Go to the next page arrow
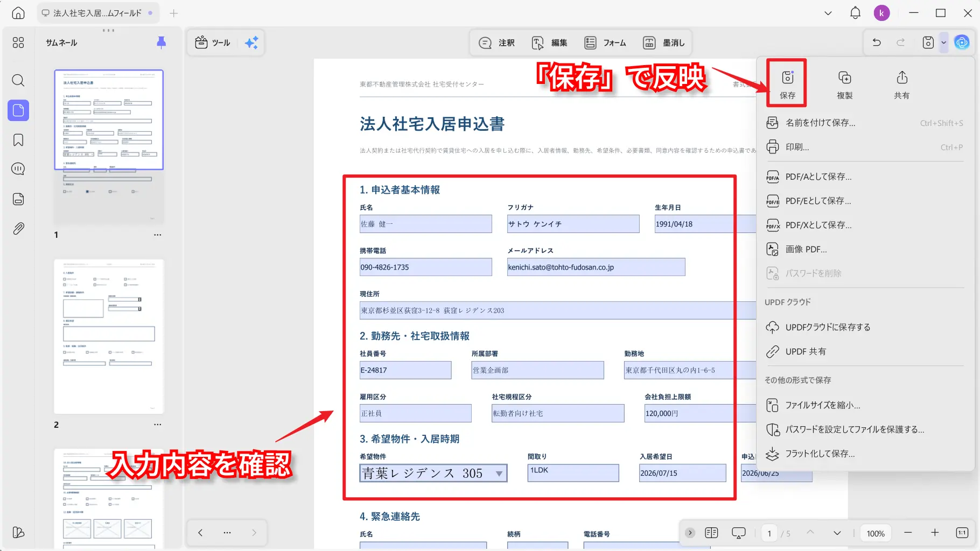 (837, 533)
